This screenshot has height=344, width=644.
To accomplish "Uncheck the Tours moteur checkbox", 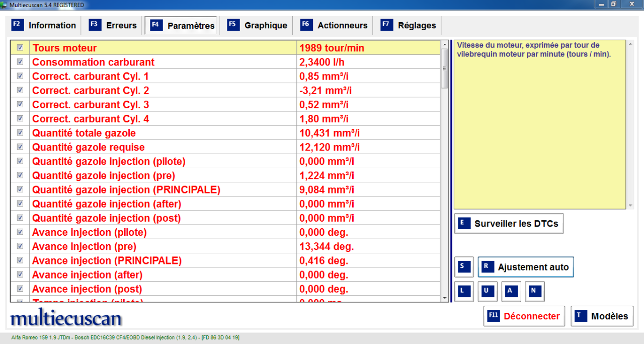I will pyautogui.click(x=20, y=48).
